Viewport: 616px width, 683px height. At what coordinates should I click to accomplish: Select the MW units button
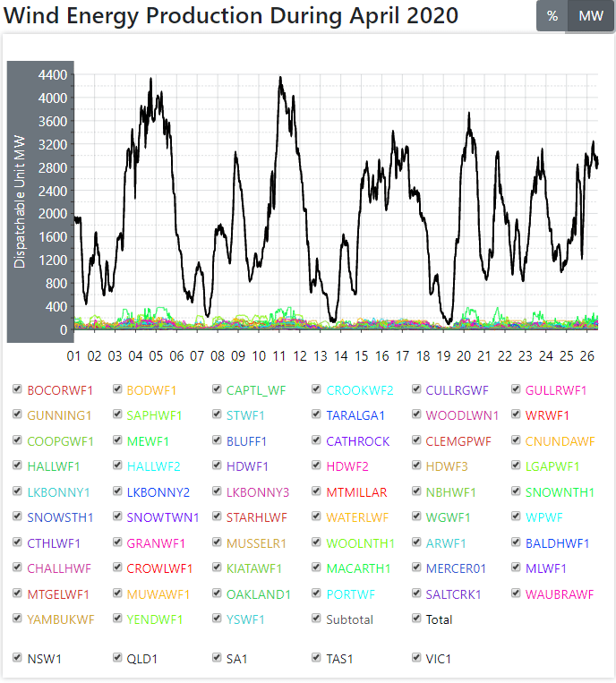click(592, 17)
